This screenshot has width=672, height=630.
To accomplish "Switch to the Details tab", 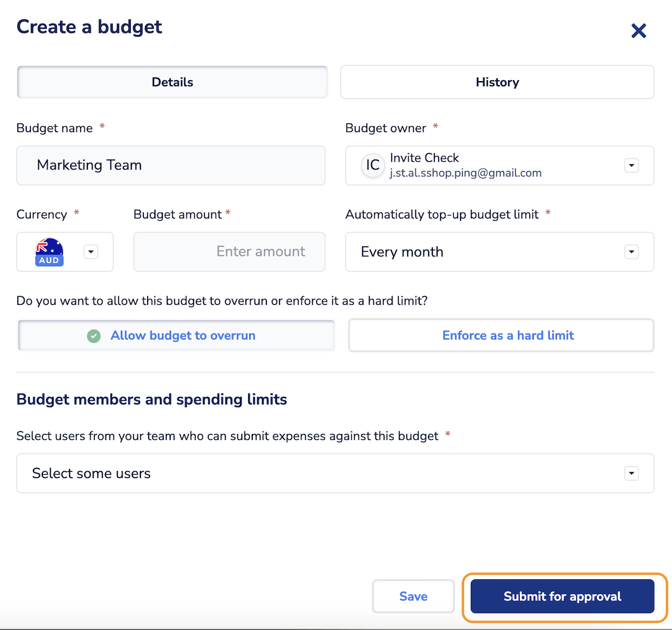I will coord(172,82).
